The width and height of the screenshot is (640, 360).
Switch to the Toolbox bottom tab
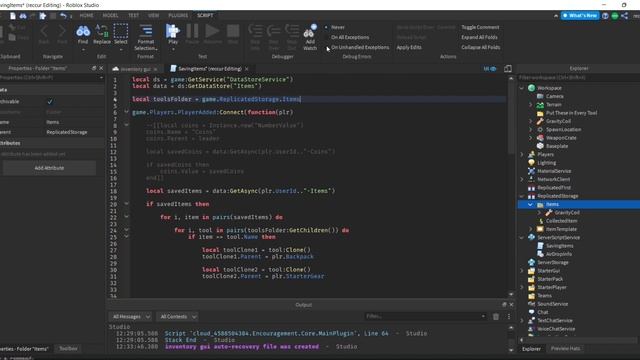(68, 349)
